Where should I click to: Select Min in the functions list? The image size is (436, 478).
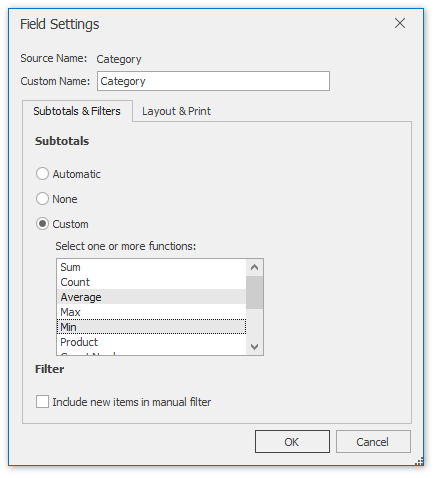coord(152,327)
